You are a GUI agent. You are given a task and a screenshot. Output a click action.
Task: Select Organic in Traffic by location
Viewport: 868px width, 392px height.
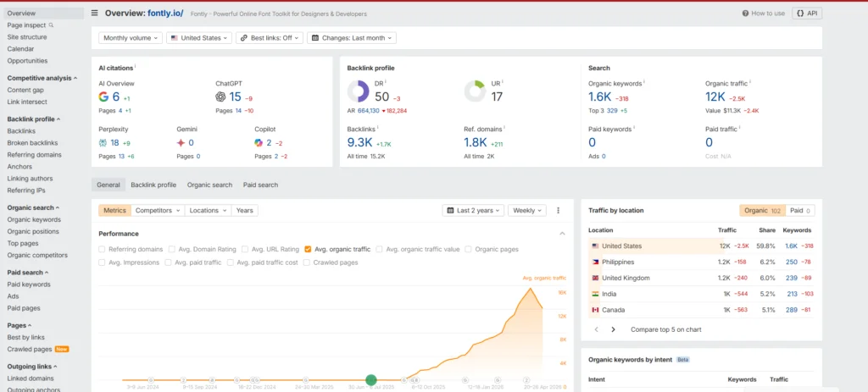pyautogui.click(x=762, y=210)
